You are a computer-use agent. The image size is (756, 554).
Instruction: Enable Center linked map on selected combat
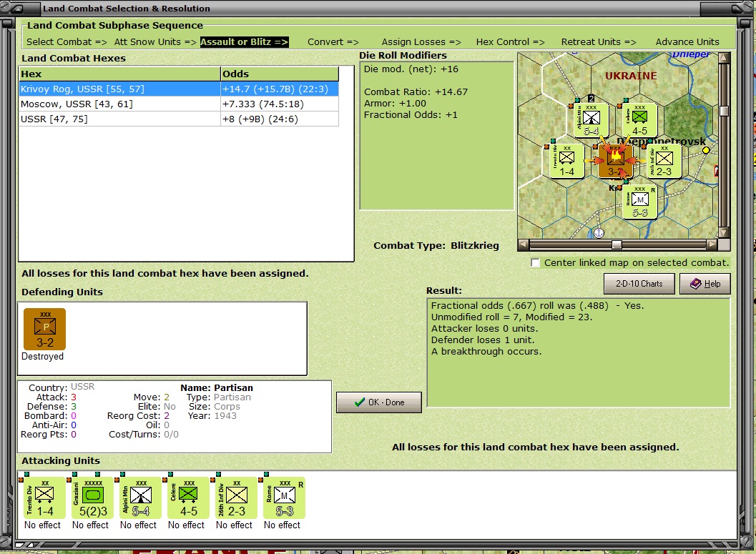535,262
